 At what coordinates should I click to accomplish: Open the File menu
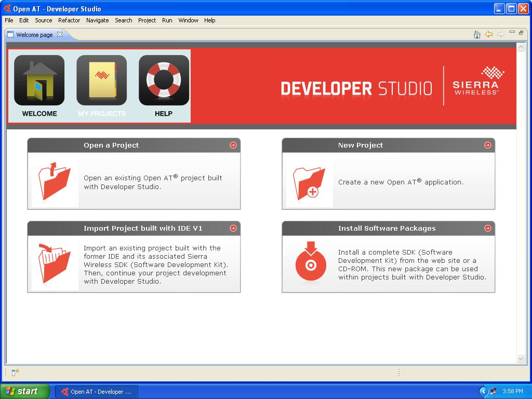pyautogui.click(x=9, y=20)
